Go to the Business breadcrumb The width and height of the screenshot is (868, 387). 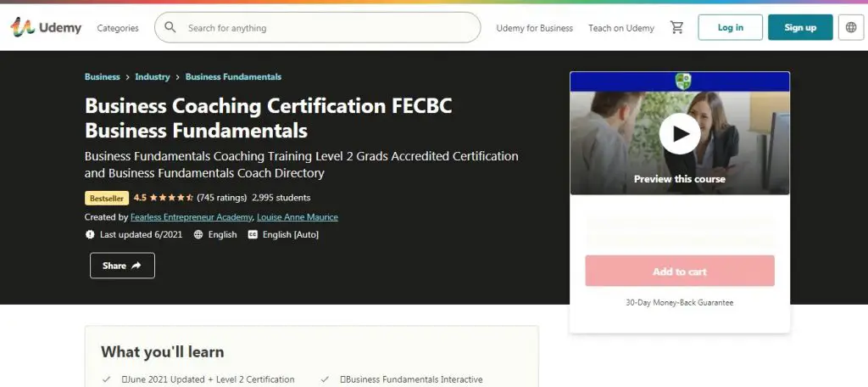(x=103, y=76)
